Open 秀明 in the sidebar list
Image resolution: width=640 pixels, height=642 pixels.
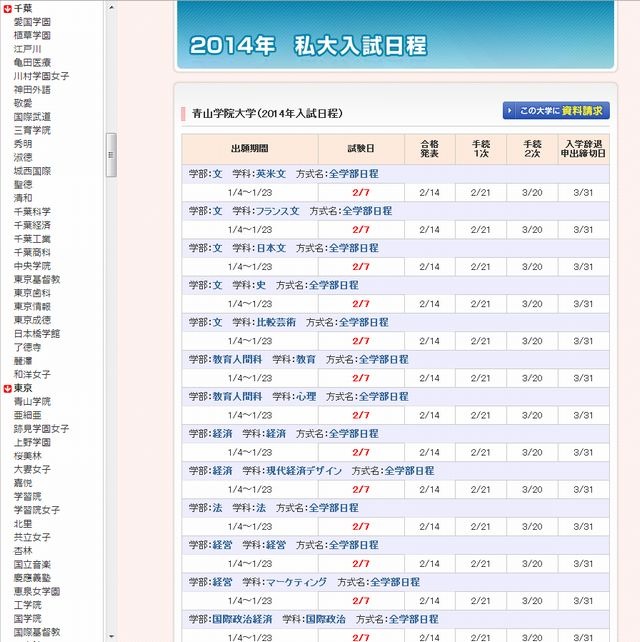(23, 144)
